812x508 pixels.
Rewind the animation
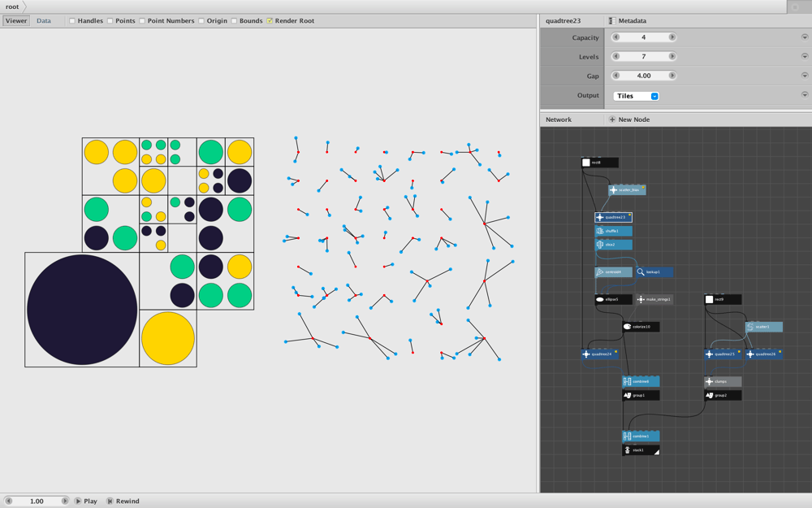pos(123,501)
